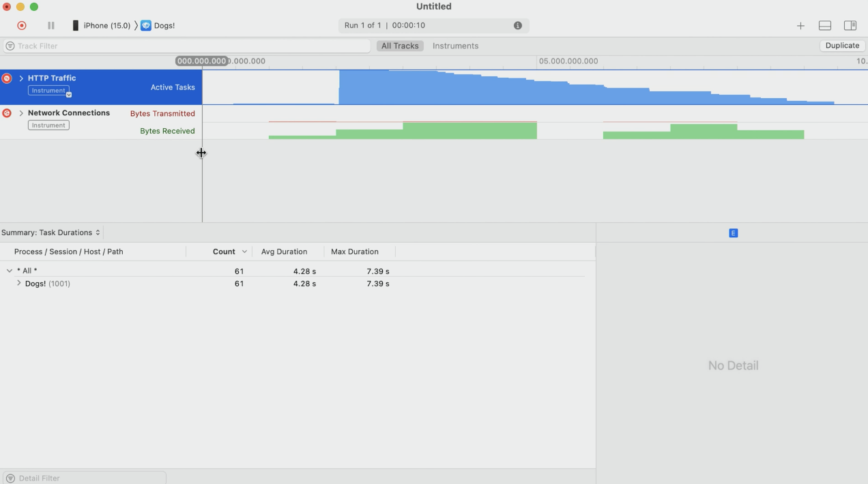Add an instrument with plus button
868x484 pixels.
[x=800, y=25]
